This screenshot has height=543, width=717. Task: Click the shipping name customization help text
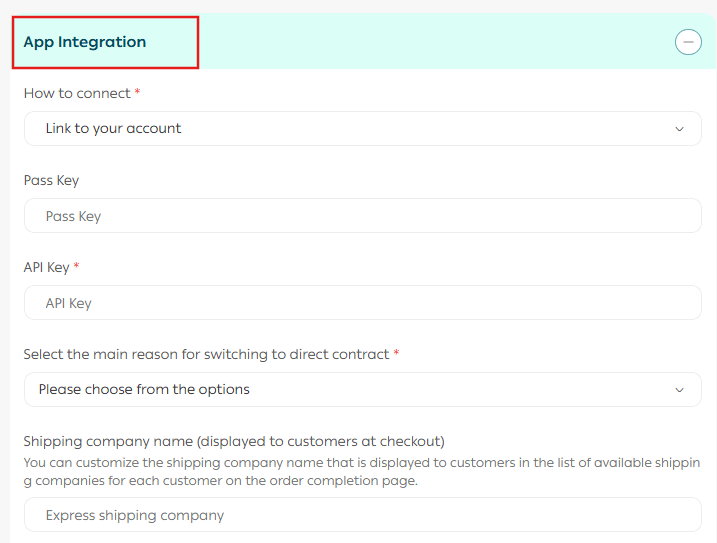[x=360, y=472]
